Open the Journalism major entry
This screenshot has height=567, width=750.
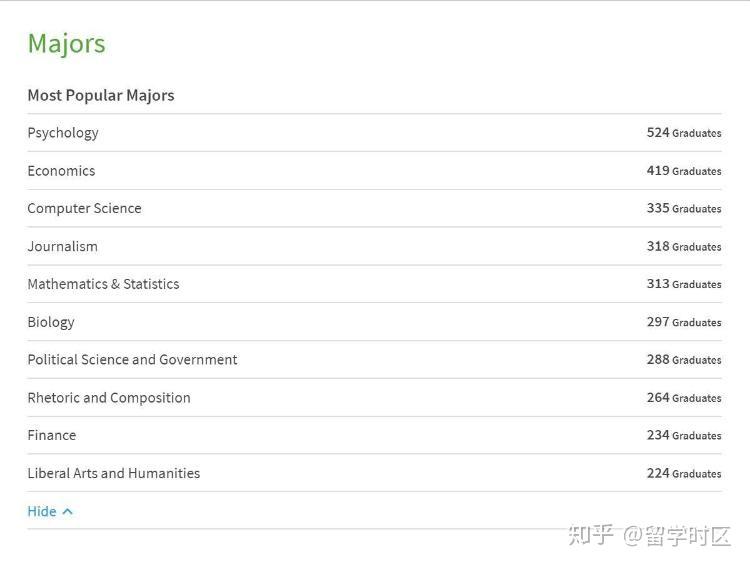[x=62, y=247]
